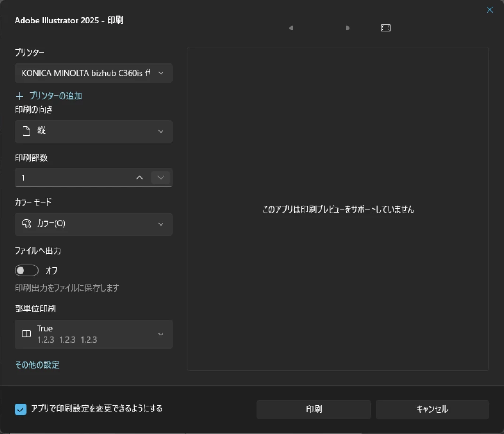Go to the previous preview page arrow

pyautogui.click(x=291, y=28)
